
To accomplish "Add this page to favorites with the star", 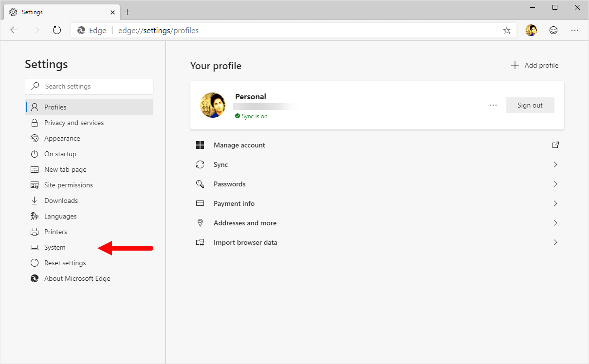I will pyautogui.click(x=507, y=31).
